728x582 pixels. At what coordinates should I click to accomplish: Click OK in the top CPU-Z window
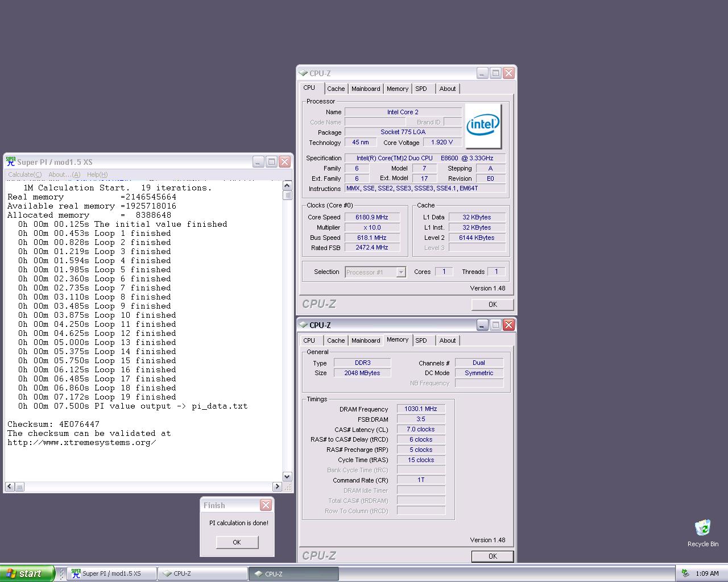pos(493,305)
